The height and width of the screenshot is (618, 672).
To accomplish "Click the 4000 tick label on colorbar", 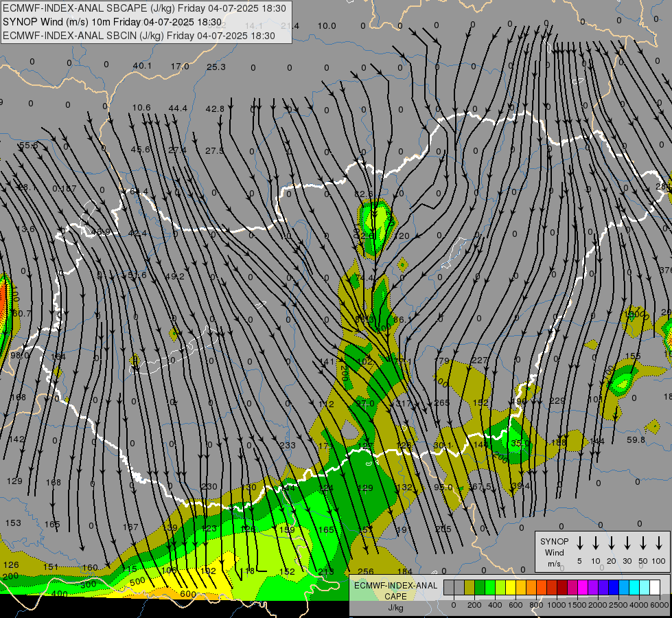I will (639, 605).
